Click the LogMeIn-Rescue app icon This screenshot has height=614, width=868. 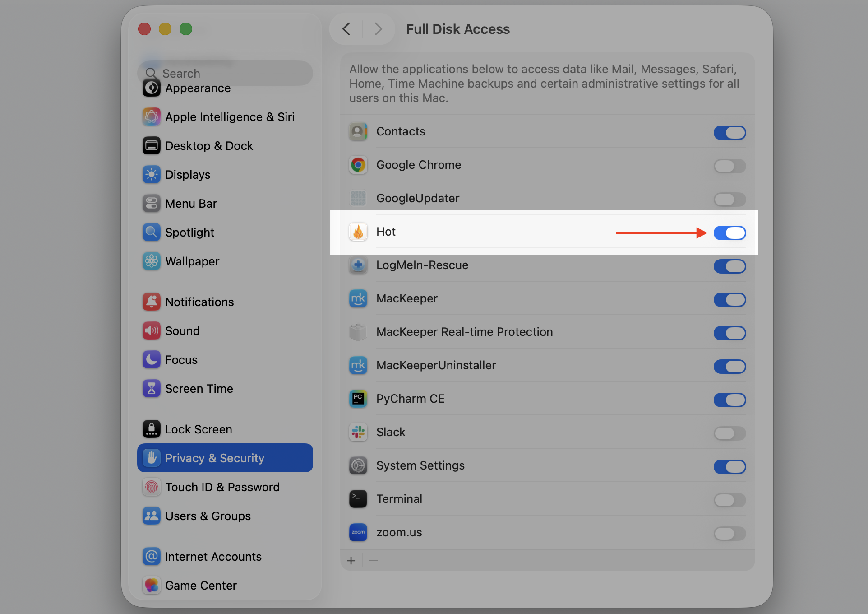358,265
